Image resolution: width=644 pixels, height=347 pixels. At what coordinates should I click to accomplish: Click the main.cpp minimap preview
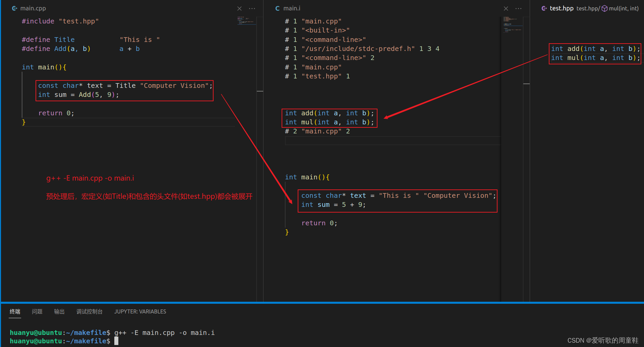[247, 21]
